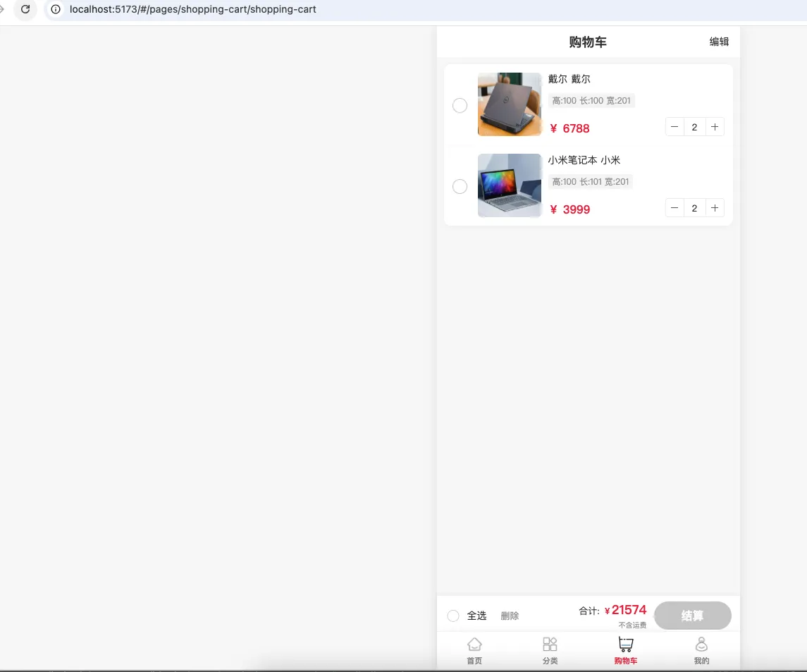Go to 我的 profile tab icon
This screenshot has height=672, width=807.
click(701, 644)
